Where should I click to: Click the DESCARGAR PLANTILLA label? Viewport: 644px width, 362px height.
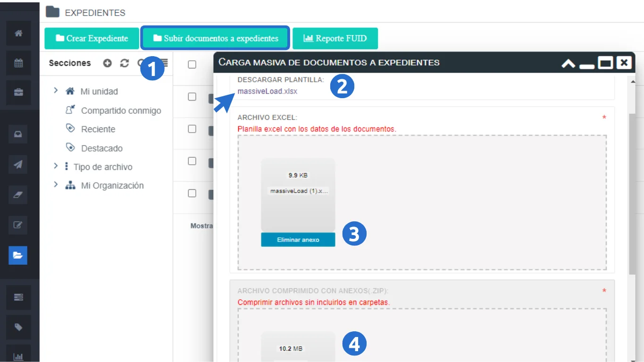pyautogui.click(x=281, y=80)
